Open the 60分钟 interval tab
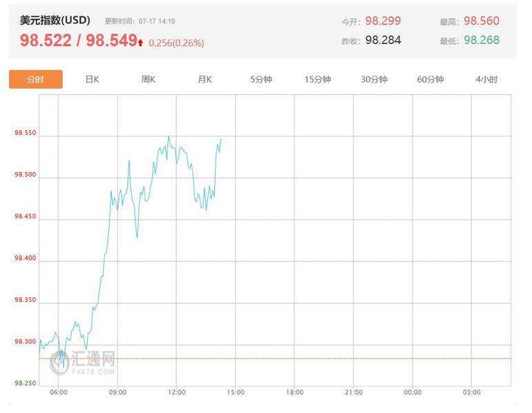 tap(430, 80)
